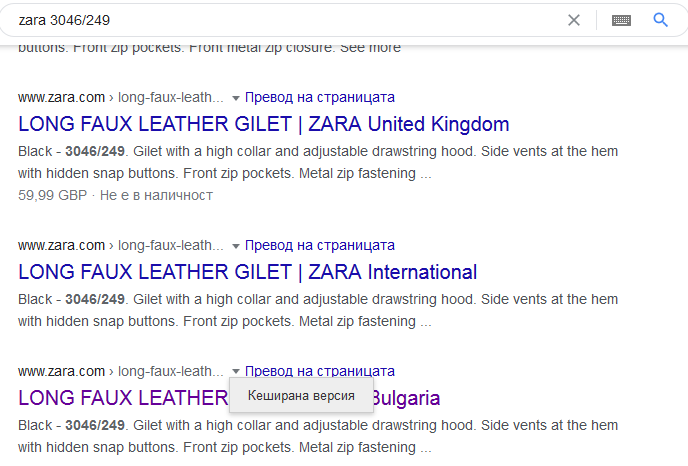Viewport: 688px width, 466px height.
Task: Open LONG FAUX LEATHER GILET ZARA International link
Action: (x=248, y=272)
